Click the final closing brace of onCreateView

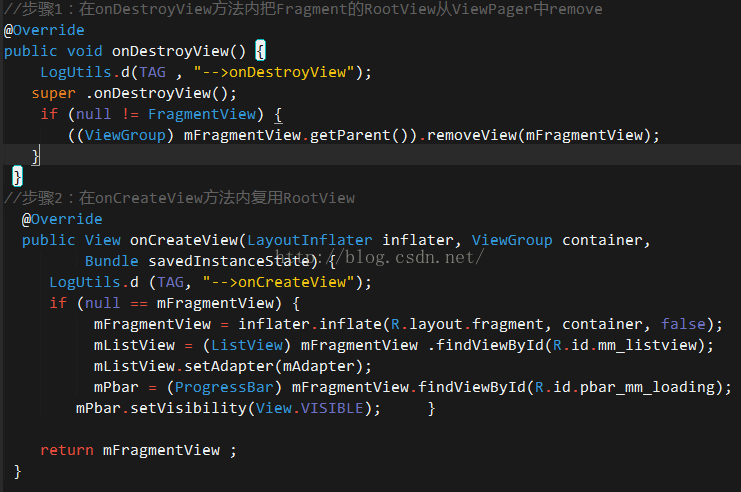17,472
